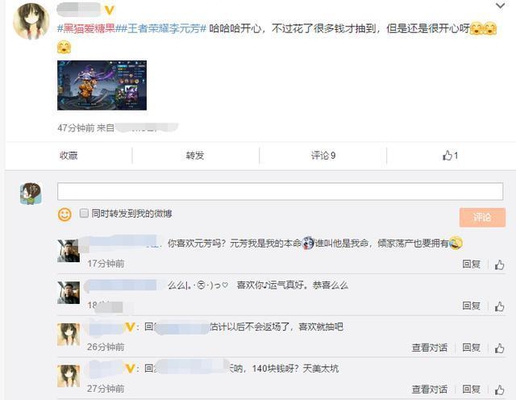Select the 转发 action tab

click(x=195, y=155)
